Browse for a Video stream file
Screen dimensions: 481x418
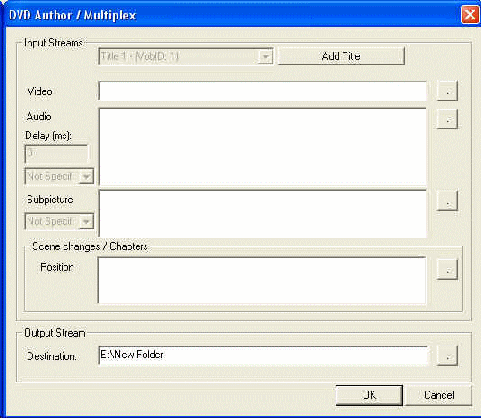point(447,91)
